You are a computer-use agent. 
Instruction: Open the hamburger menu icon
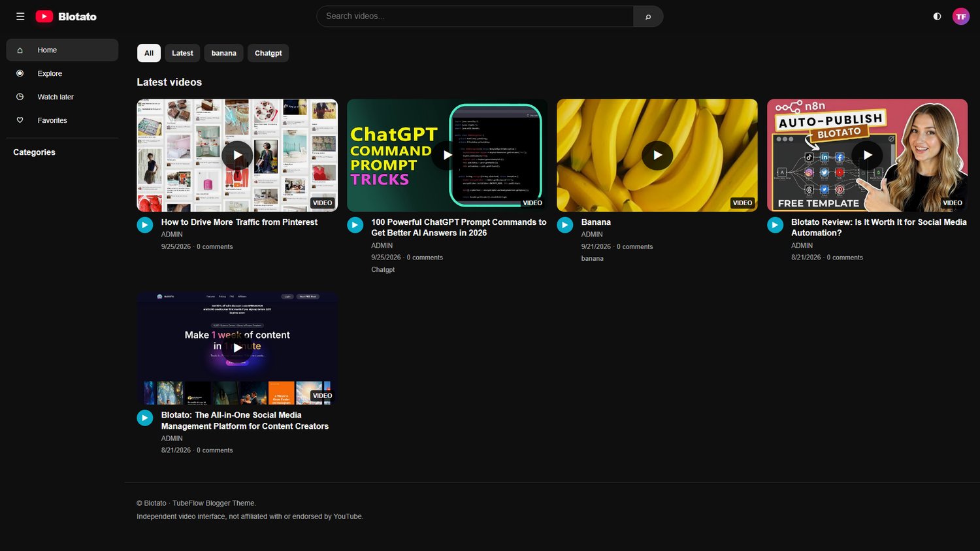(x=20, y=16)
